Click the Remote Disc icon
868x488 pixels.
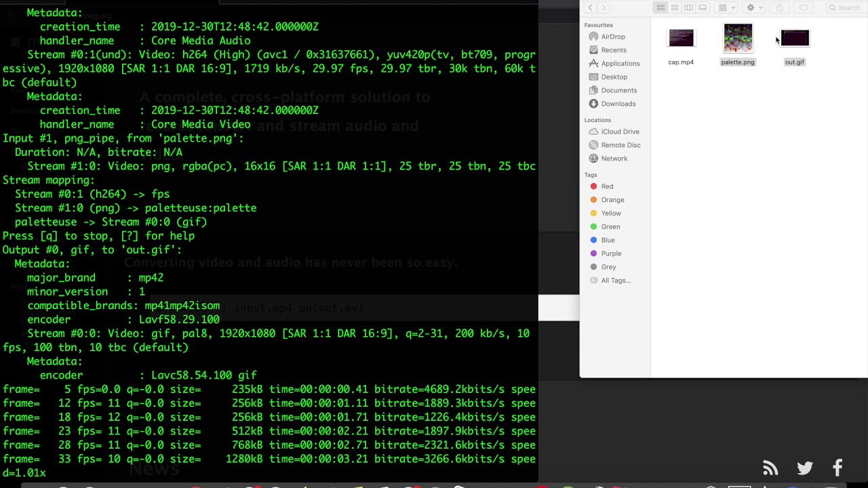tap(594, 145)
